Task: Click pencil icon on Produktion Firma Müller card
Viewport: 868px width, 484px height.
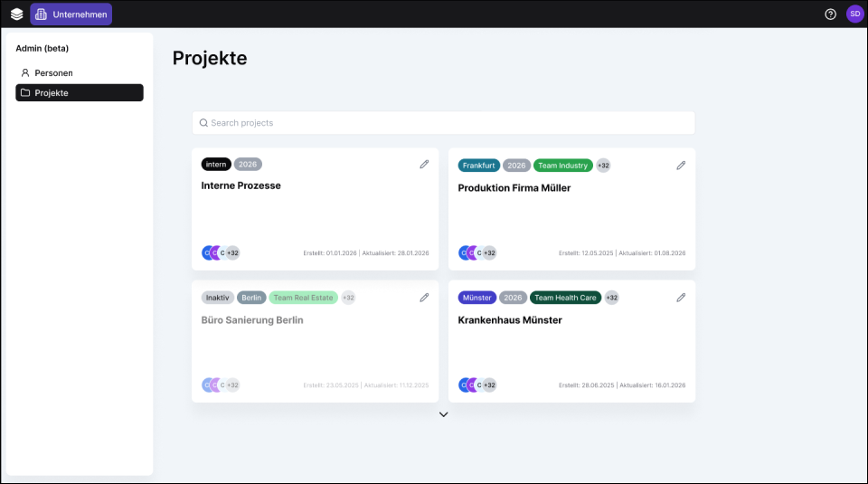Action: coord(681,166)
